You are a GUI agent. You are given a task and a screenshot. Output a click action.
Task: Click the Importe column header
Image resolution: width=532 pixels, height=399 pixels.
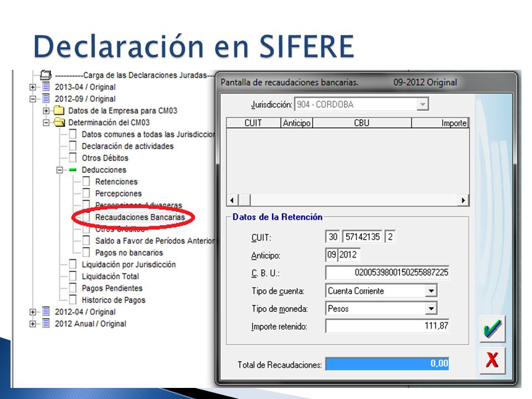tap(440, 123)
